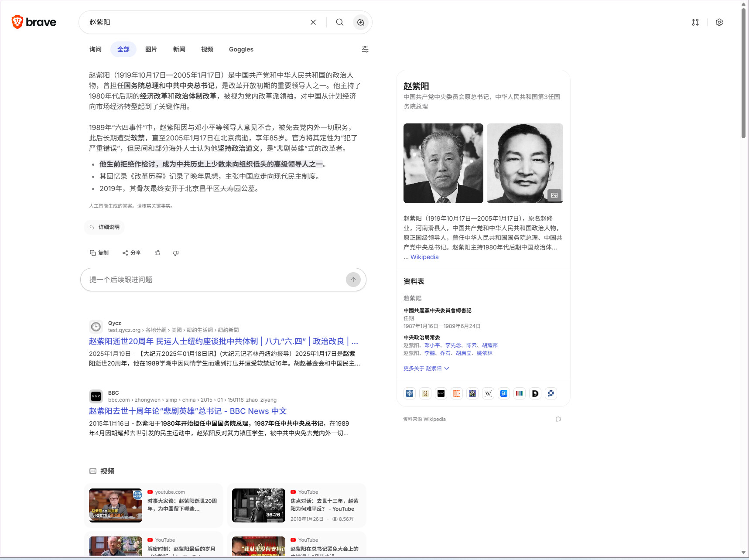Viewport: 749px width, 560px height.
Task: Expand 更多关于 赵紫阳 section
Action: tap(426, 369)
